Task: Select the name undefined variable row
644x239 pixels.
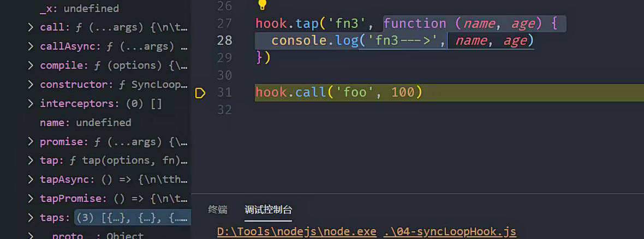Action: click(x=85, y=123)
